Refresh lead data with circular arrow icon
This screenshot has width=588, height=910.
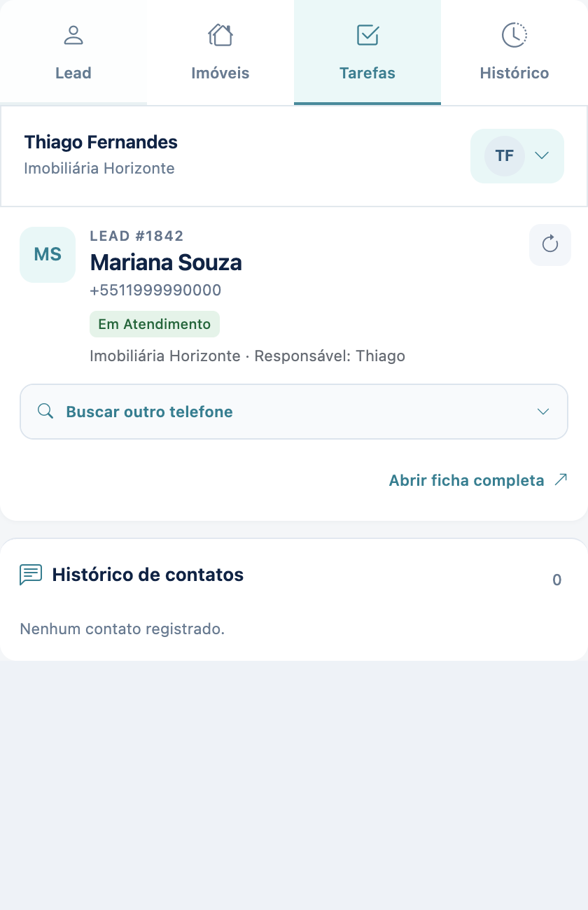[x=550, y=244]
